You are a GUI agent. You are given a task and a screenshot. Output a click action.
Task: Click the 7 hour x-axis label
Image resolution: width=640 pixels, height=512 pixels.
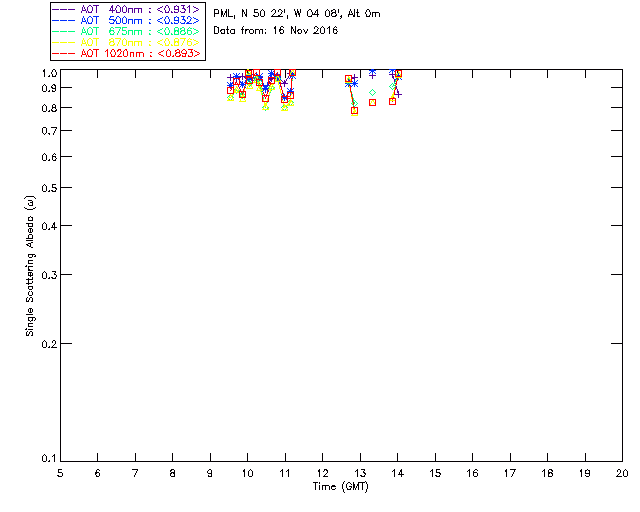tap(135, 473)
